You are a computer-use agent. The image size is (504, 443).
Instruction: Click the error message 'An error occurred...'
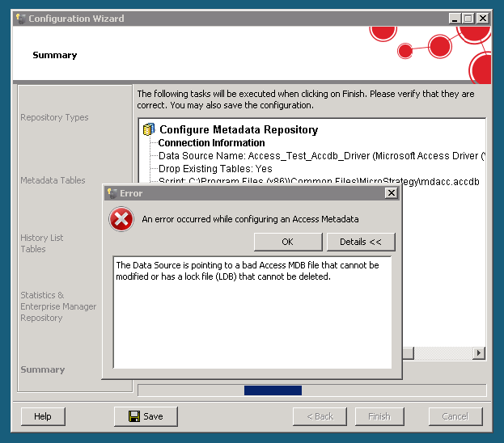tap(250, 219)
